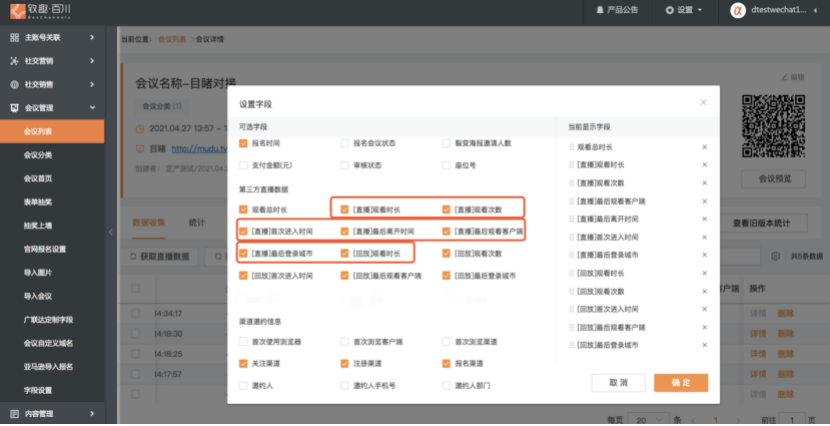This screenshot has width=830, height=426.
Task: Remove [直播]首次进入时间 from the displayed list
Action: 705,237
